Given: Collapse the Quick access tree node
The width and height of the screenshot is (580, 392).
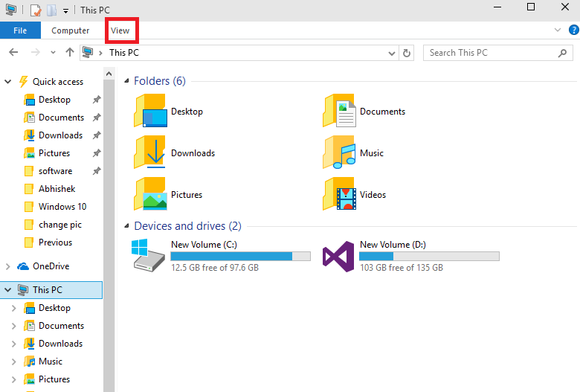Looking at the screenshot, I should (x=8, y=82).
